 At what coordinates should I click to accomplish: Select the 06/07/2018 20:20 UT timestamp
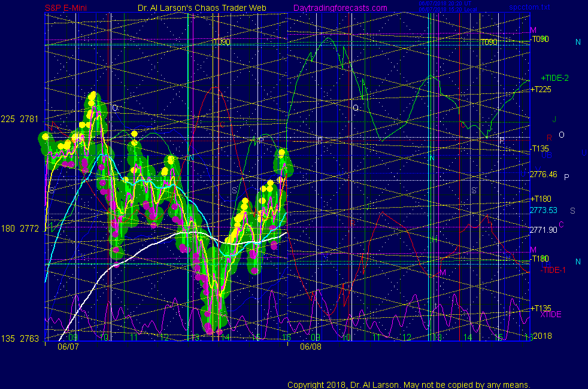tap(445, 4)
